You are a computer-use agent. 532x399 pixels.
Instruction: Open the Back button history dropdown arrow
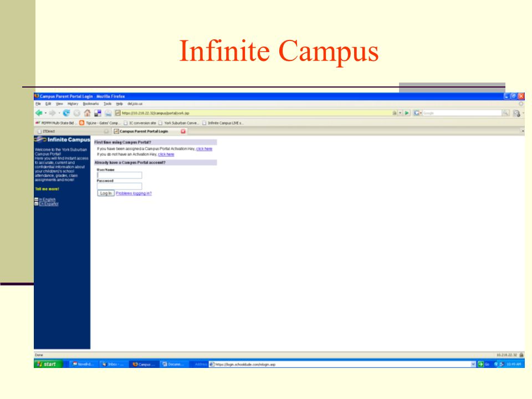tap(45, 113)
